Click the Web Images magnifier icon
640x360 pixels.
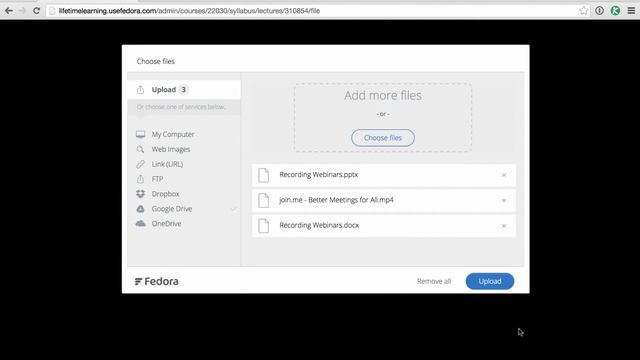click(140, 149)
